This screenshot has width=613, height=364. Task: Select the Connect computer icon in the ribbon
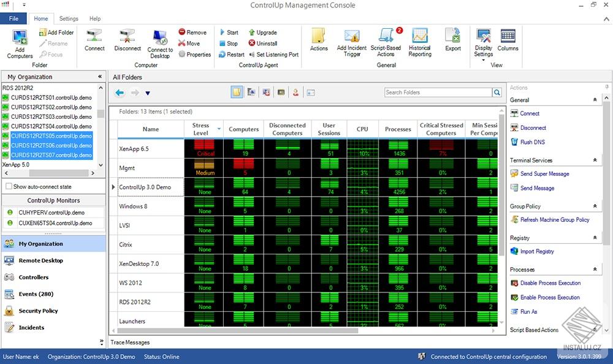click(x=94, y=40)
